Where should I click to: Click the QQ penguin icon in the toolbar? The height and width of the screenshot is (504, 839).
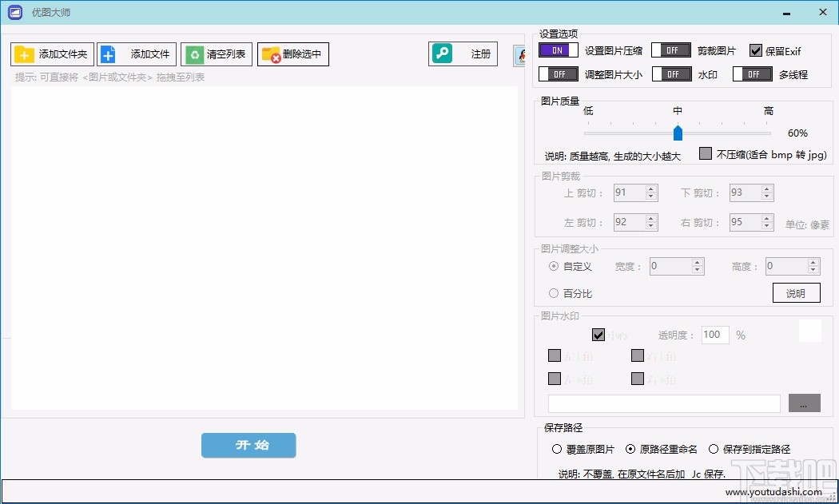(521, 56)
